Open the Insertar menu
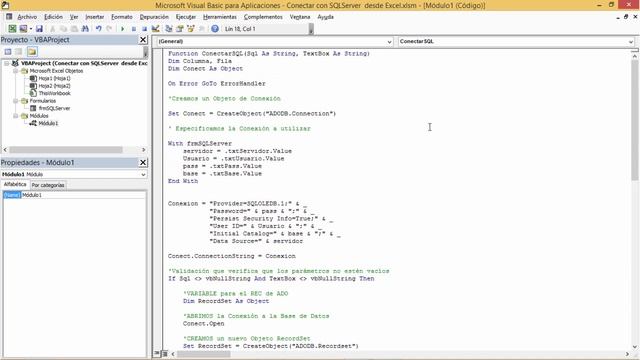 94,17
